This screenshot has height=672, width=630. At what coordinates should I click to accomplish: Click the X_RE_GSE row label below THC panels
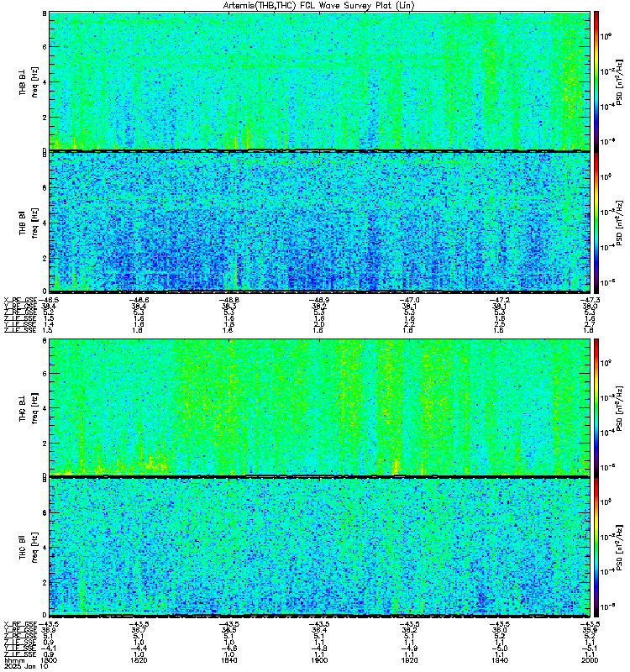point(20,624)
